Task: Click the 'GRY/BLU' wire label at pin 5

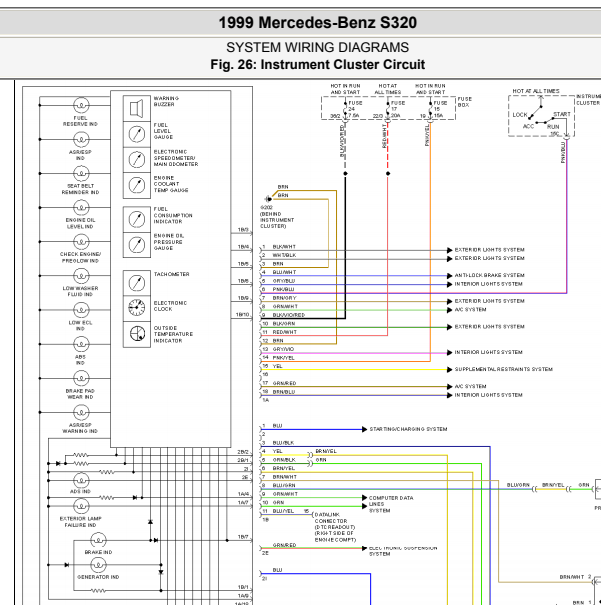Action: (284, 281)
